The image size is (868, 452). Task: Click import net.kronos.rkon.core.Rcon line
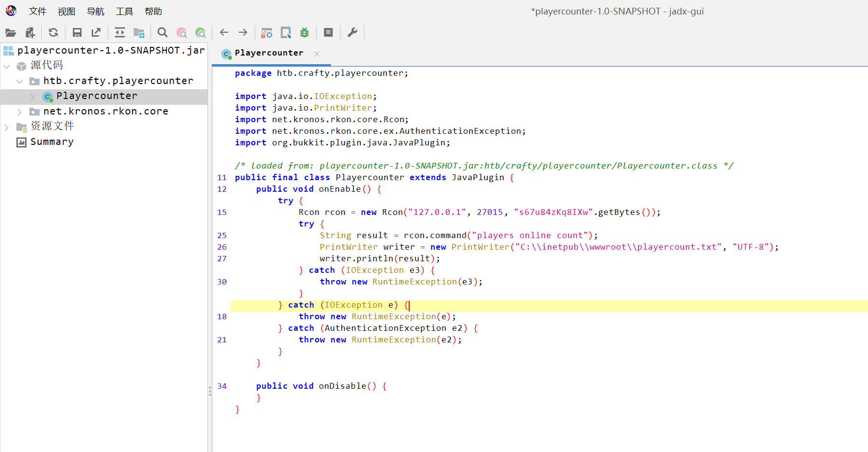[x=322, y=119]
